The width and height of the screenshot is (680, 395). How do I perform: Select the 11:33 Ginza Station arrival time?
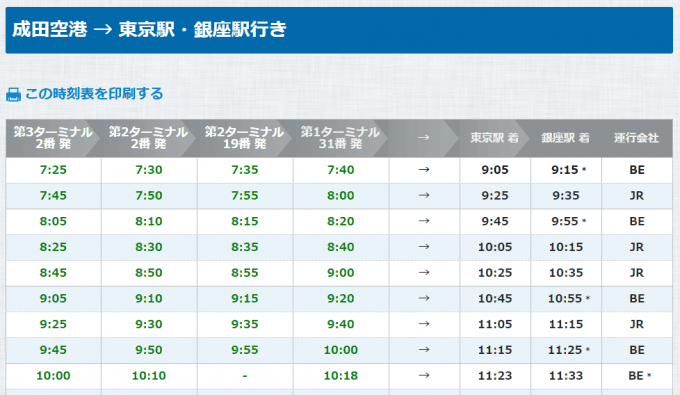[x=566, y=375]
